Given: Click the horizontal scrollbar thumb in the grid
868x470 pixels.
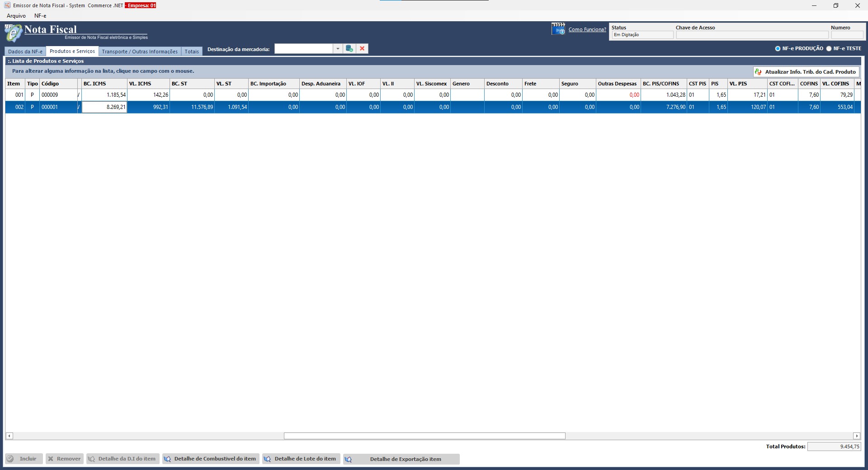Looking at the screenshot, I should coord(425,436).
